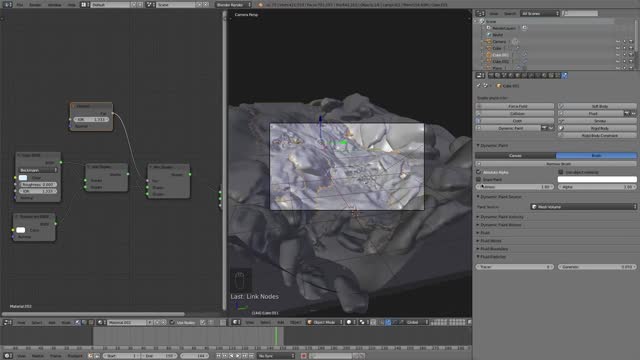
Task: Jump to the first frame
Action: [x=218, y=356]
